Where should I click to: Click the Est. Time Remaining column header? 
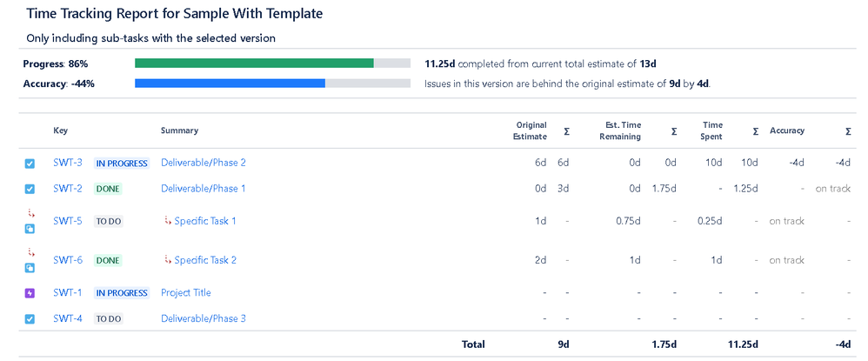(620, 130)
